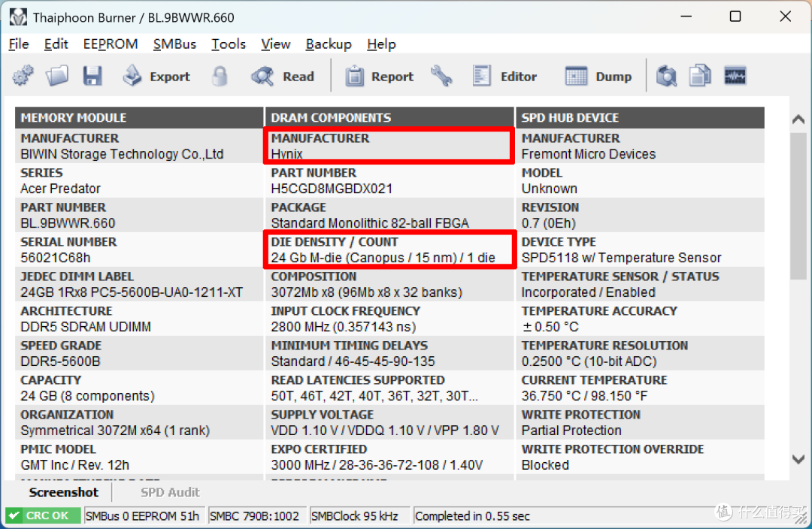Viewport: 812px width, 529px height.
Task: Save with the floppy disk icon
Action: pos(92,76)
